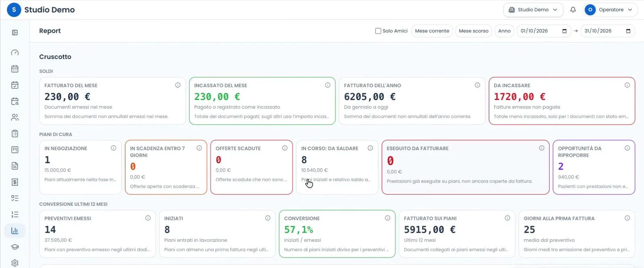Open the graduation cap sidebar icon

pos(15,247)
